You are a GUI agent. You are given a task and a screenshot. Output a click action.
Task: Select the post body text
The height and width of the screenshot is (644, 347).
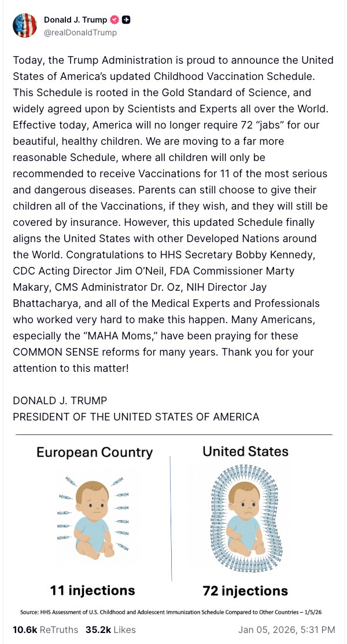point(173,208)
